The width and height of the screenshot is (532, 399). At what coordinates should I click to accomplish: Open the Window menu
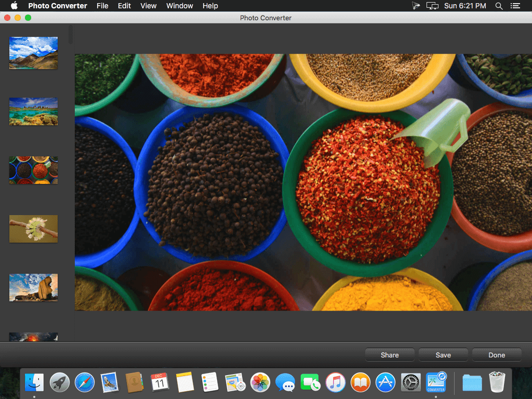coord(179,6)
